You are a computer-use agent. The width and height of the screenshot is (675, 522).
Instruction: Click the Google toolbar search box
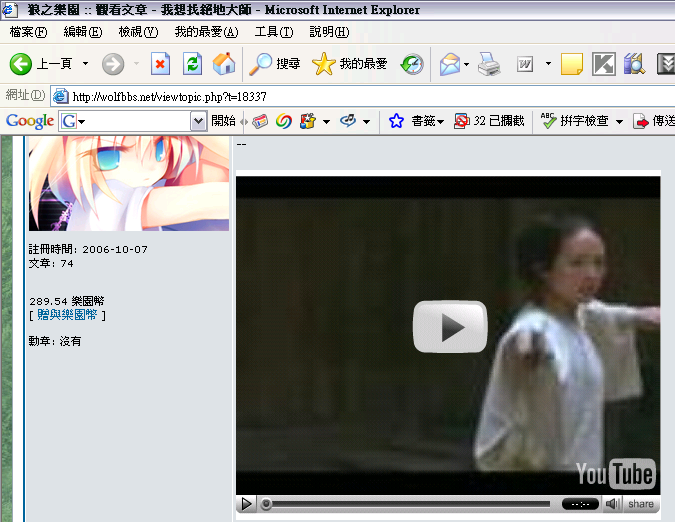131,121
